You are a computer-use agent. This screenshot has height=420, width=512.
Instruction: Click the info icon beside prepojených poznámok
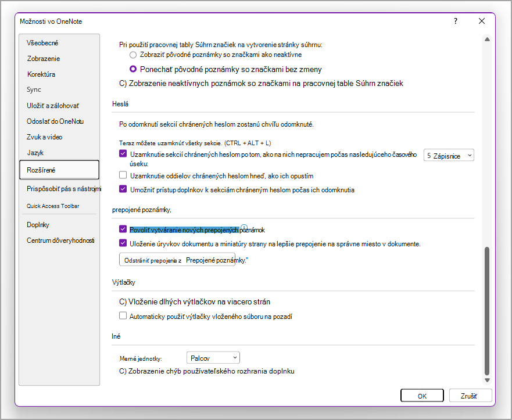click(244, 228)
